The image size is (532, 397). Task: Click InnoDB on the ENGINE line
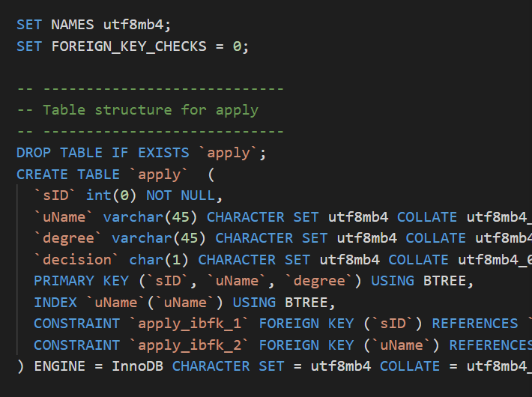pos(137,366)
